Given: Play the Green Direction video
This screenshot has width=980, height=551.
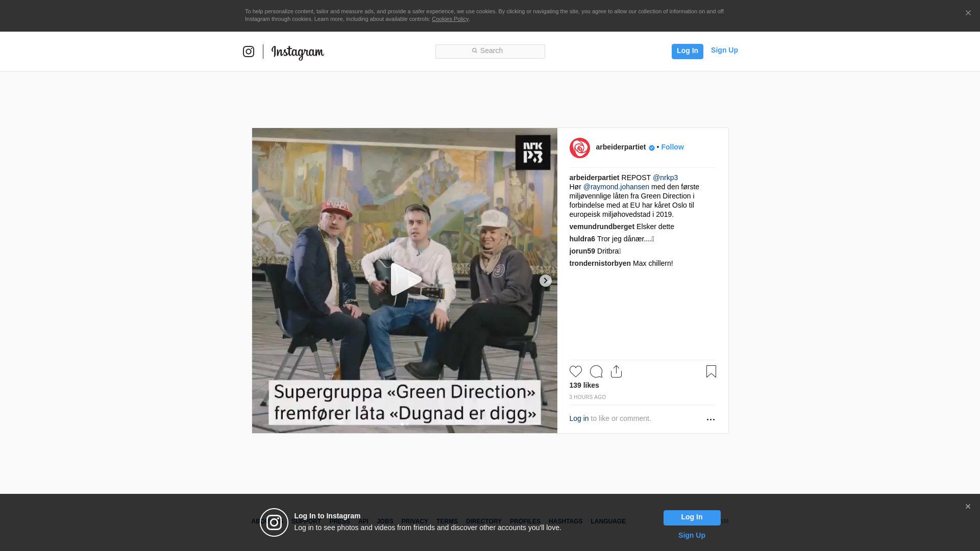Looking at the screenshot, I should point(405,280).
